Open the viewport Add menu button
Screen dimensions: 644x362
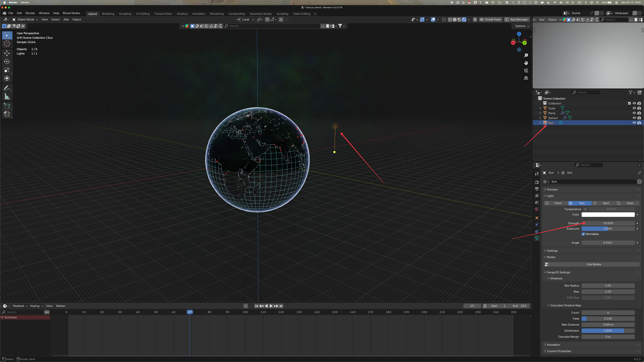tap(66, 19)
